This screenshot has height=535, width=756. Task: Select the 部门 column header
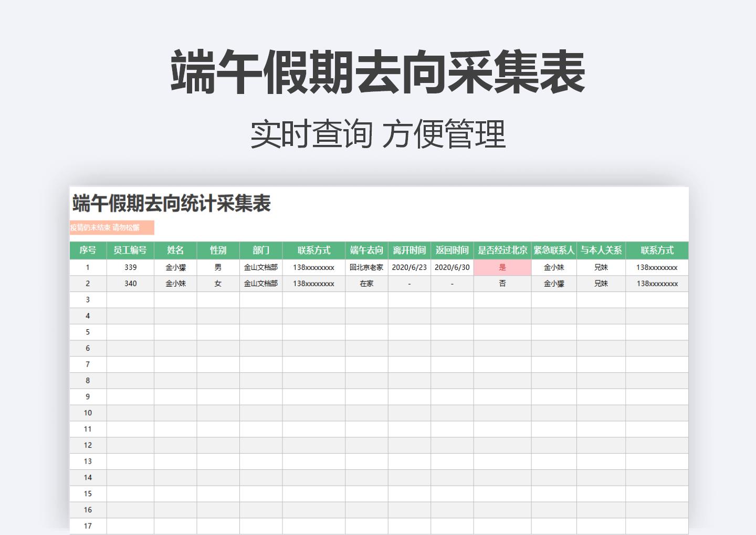[x=261, y=250]
